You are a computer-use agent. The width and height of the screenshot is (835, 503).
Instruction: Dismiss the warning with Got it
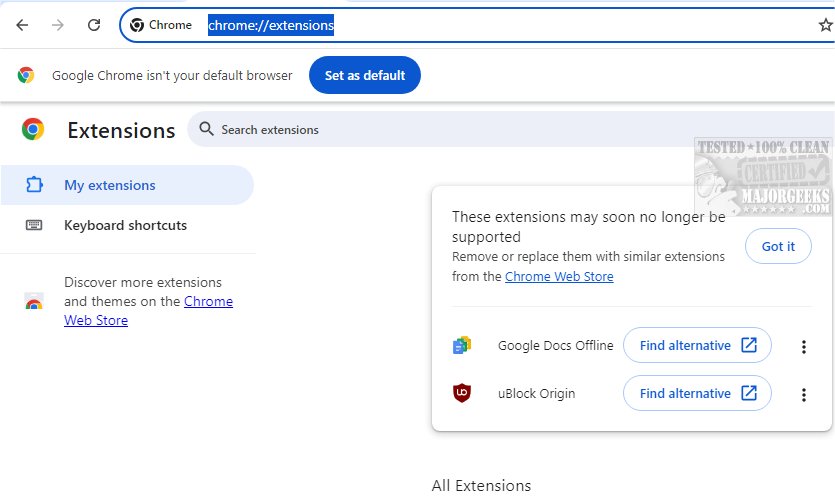click(778, 246)
